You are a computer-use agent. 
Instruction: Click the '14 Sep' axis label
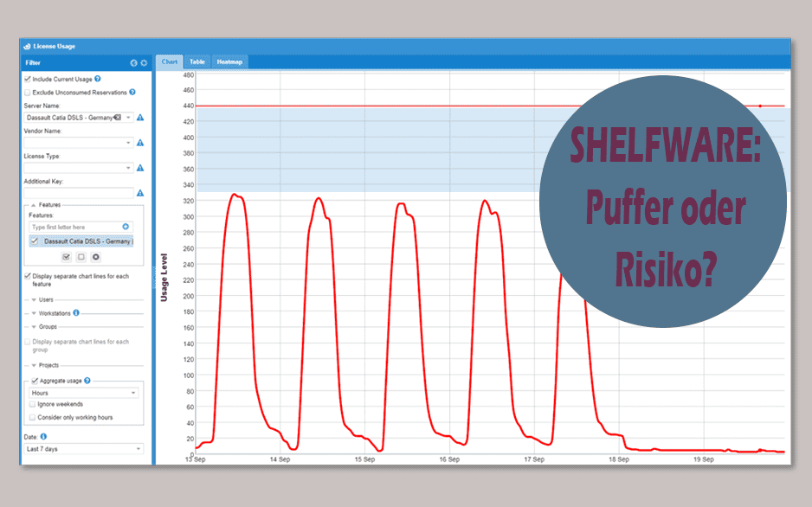(280, 459)
